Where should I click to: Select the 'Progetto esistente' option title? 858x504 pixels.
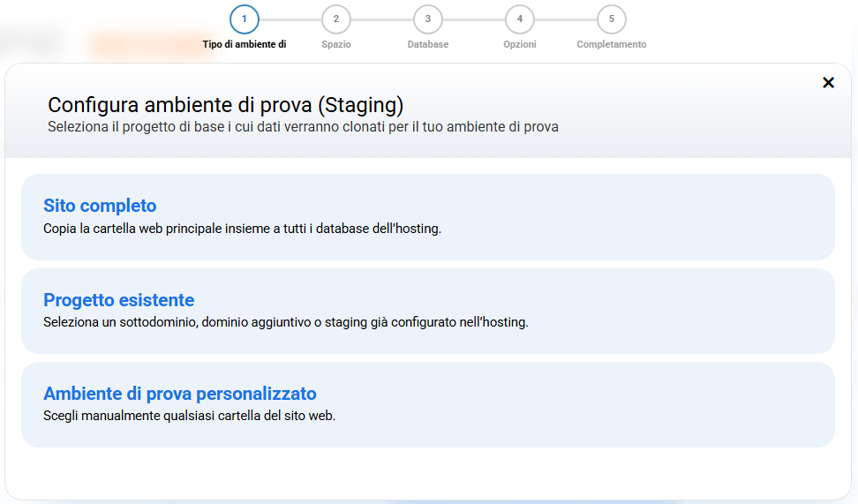click(118, 300)
